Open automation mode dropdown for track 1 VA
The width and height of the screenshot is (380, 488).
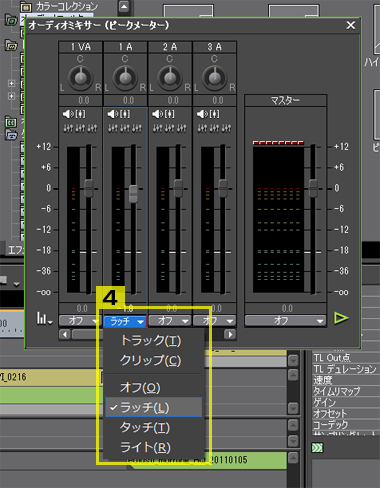[x=80, y=321]
